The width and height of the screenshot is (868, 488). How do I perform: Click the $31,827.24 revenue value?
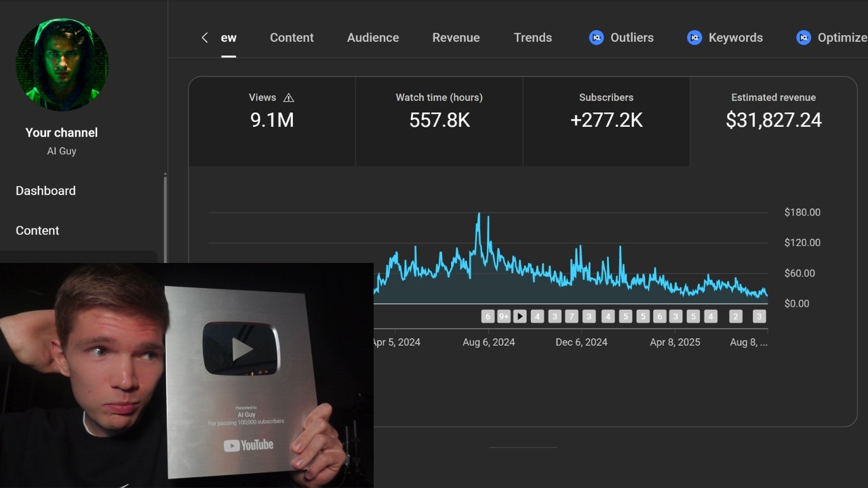pyautogui.click(x=774, y=121)
